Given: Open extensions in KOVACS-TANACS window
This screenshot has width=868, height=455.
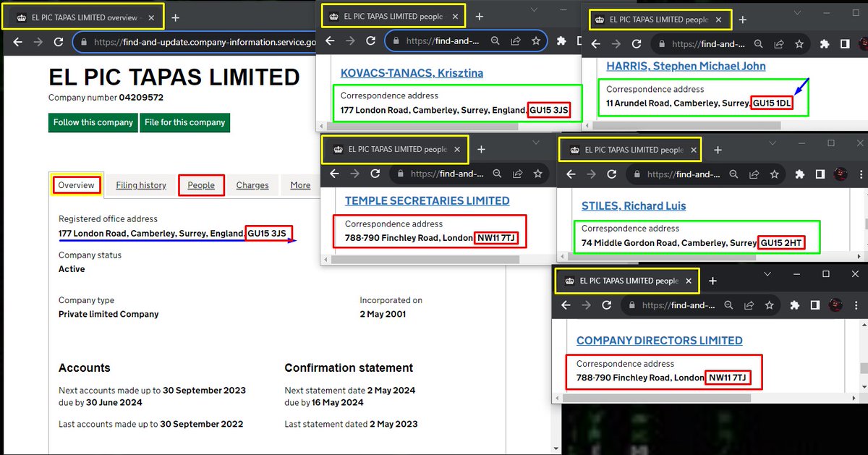Looking at the screenshot, I should (x=561, y=41).
